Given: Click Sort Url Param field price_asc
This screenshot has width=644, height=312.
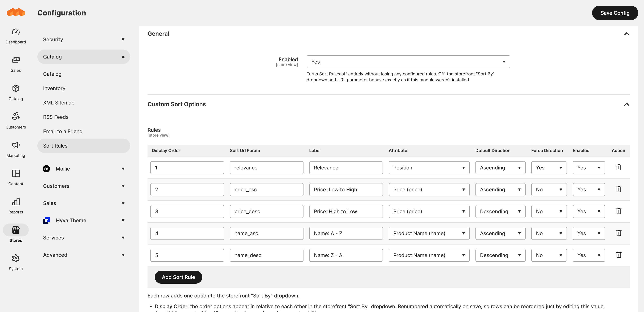Looking at the screenshot, I should pos(266,190).
